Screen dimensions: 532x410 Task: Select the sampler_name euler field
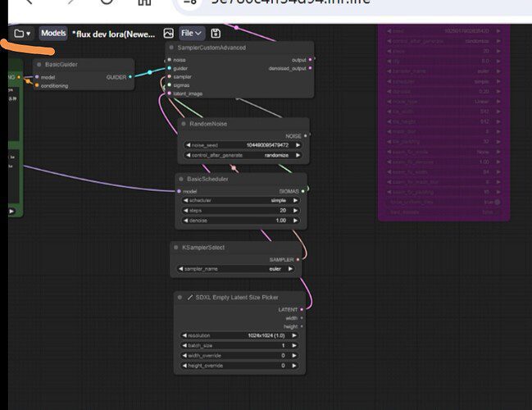235,269
